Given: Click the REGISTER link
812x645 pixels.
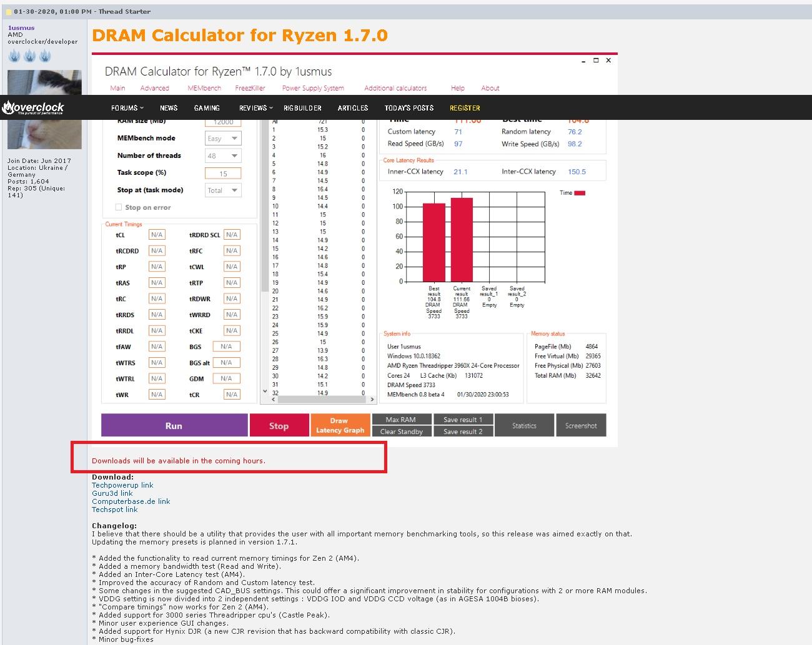Looking at the screenshot, I should coord(465,108).
